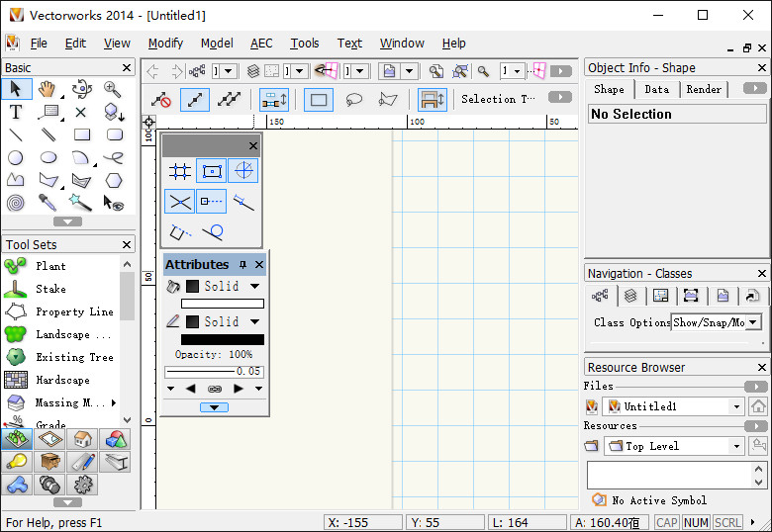Viewport: 772px width, 532px height.
Task: Open the Modify menu
Action: [x=165, y=44]
